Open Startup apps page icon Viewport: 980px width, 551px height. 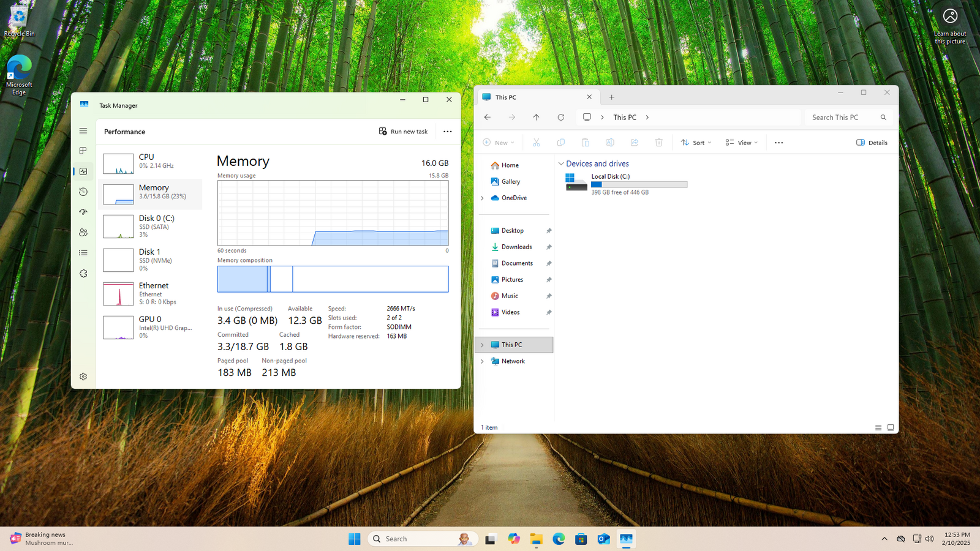click(83, 212)
